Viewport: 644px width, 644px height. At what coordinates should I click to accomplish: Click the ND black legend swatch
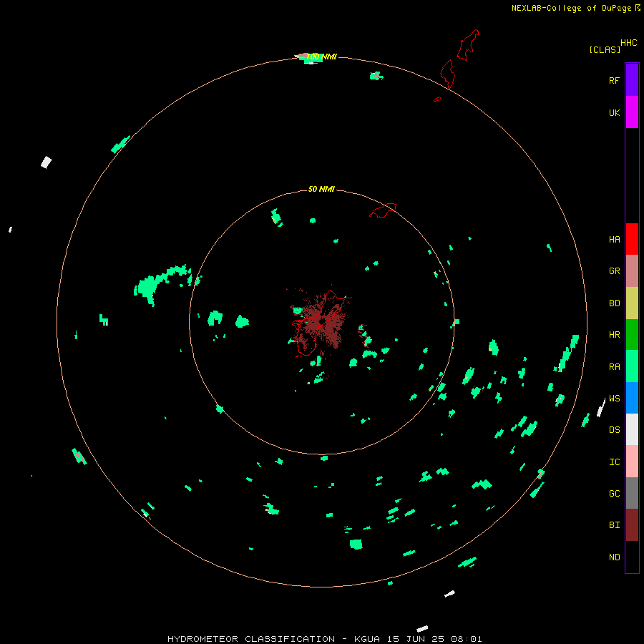(x=632, y=557)
